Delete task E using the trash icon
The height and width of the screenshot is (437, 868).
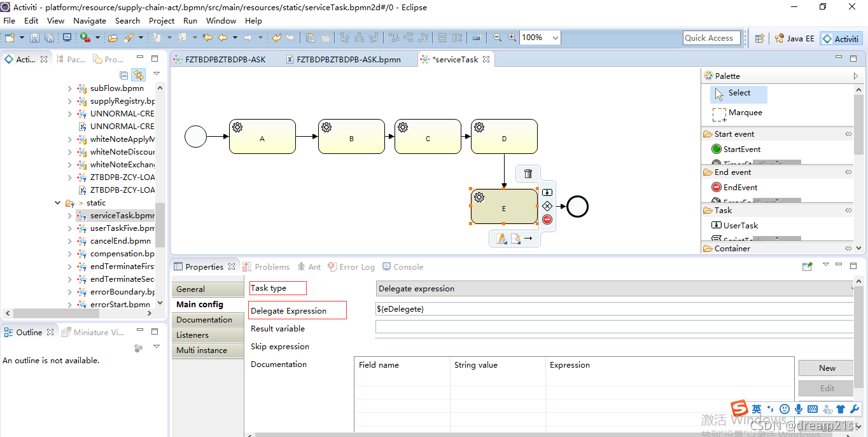528,174
